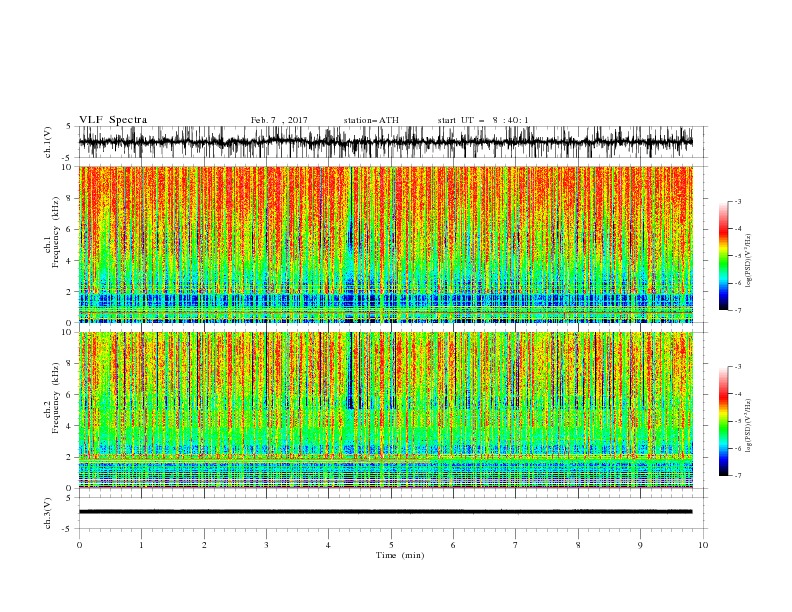
Task: Click the "start UT = 8:40:1" text
Action: 483,120
